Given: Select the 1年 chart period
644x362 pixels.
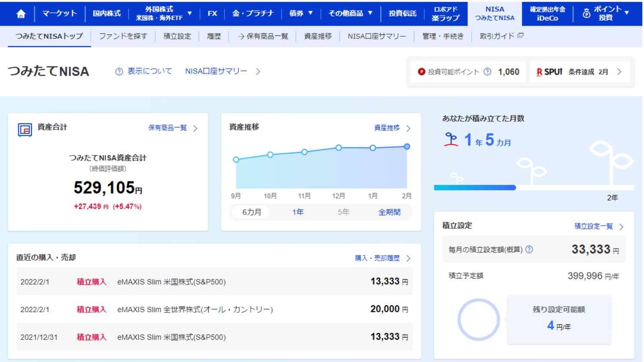Looking at the screenshot, I should coord(298,212).
